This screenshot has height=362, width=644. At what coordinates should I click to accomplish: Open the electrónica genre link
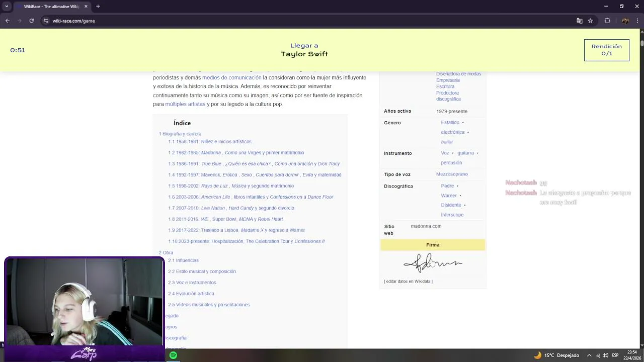click(452, 132)
